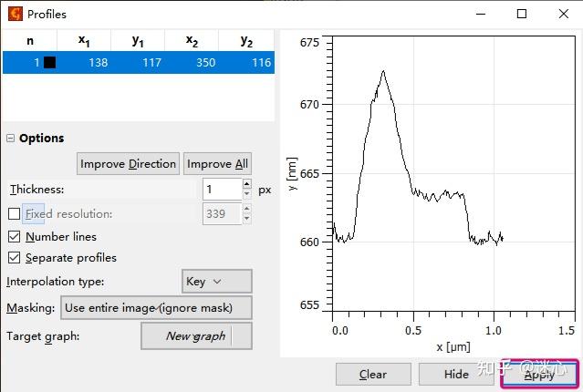Viewport: 583px width, 392px height.
Task: Click the Hide button
Action: click(x=456, y=374)
